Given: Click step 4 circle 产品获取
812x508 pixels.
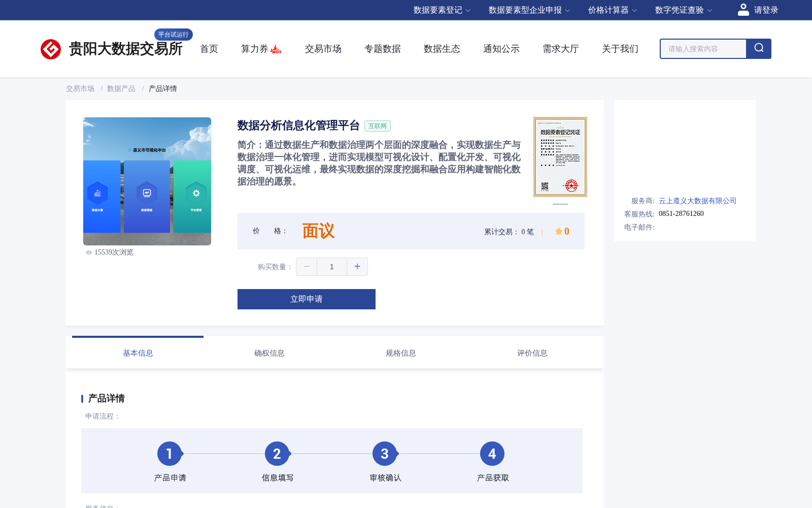Looking at the screenshot, I should (492, 454).
